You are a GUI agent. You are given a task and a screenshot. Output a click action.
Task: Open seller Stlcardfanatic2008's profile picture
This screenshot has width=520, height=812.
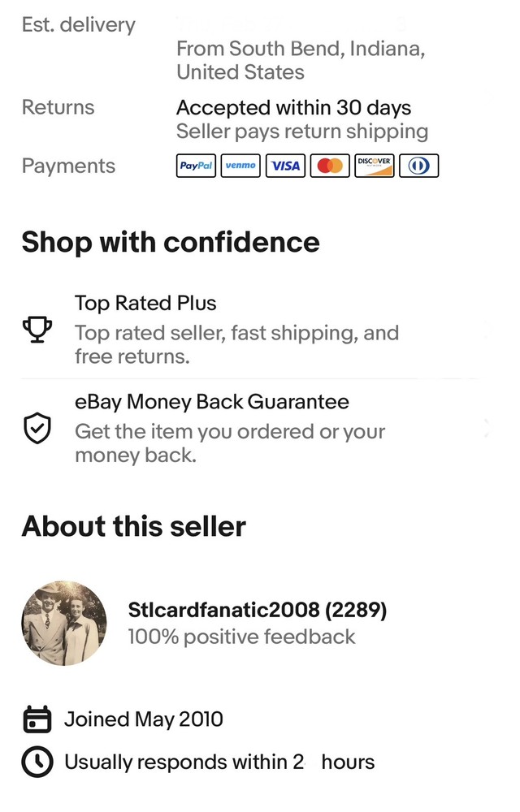click(x=63, y=623)
